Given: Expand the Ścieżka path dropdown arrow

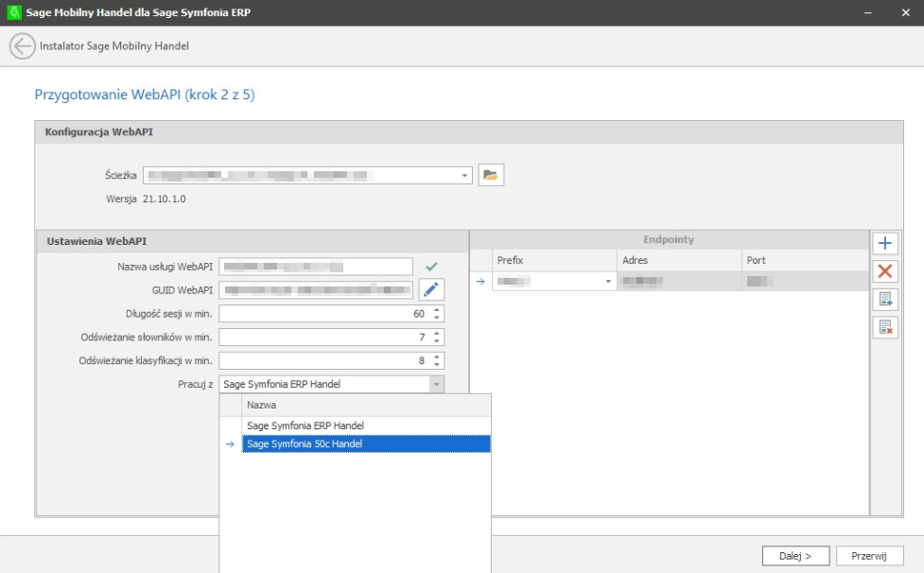Looking at the screenshot, I should tap(465, 176).
